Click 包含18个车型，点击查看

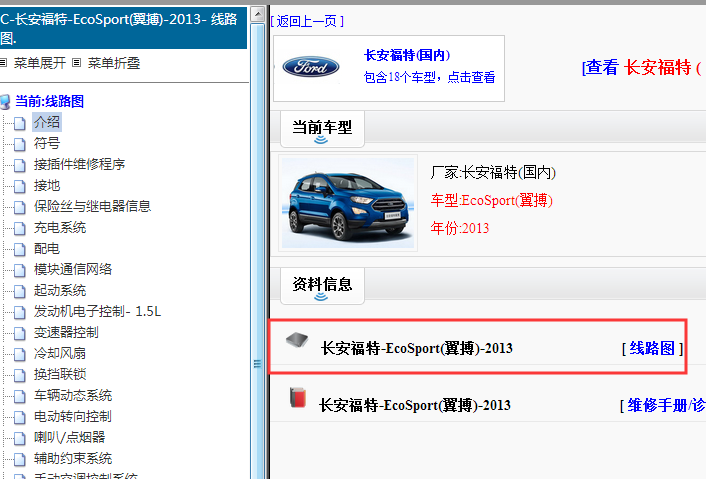pos(430,77)
